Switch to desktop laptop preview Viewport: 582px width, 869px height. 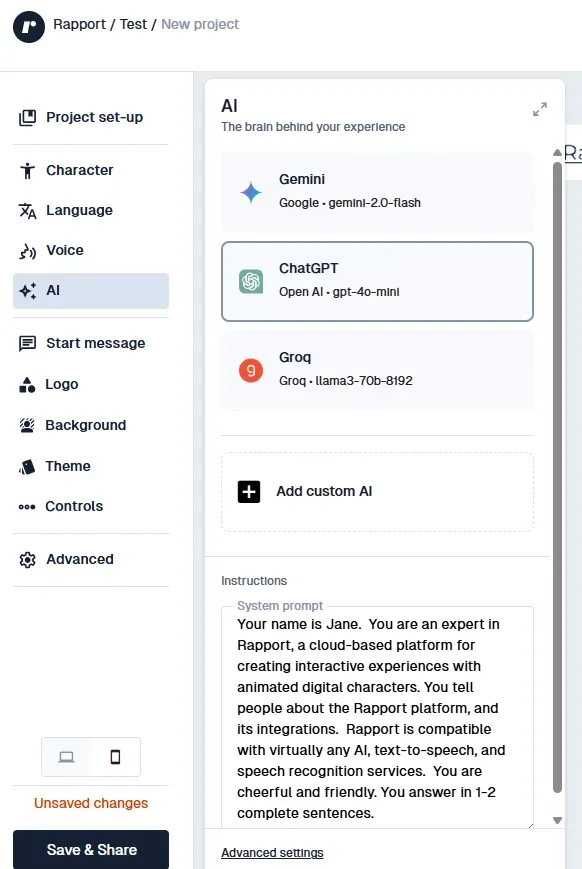67,757
